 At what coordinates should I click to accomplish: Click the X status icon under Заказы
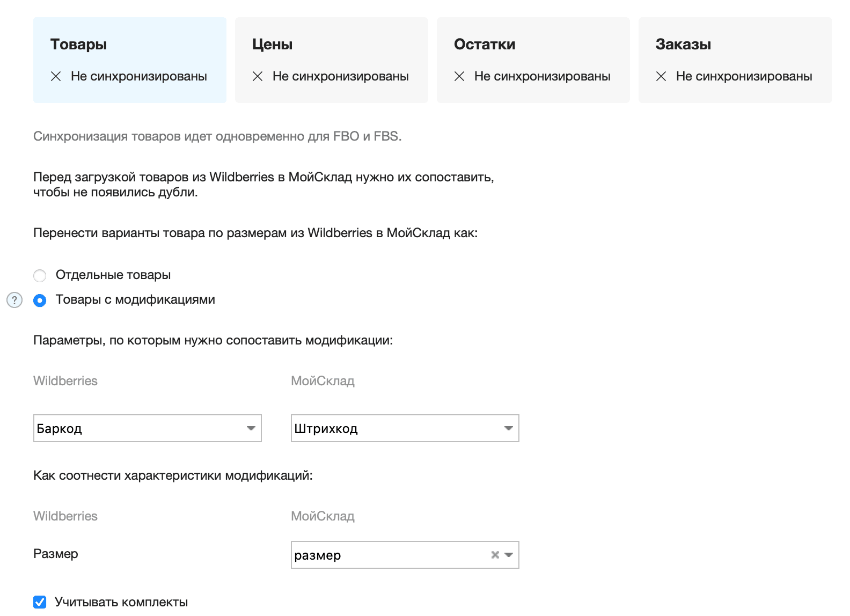661,76
